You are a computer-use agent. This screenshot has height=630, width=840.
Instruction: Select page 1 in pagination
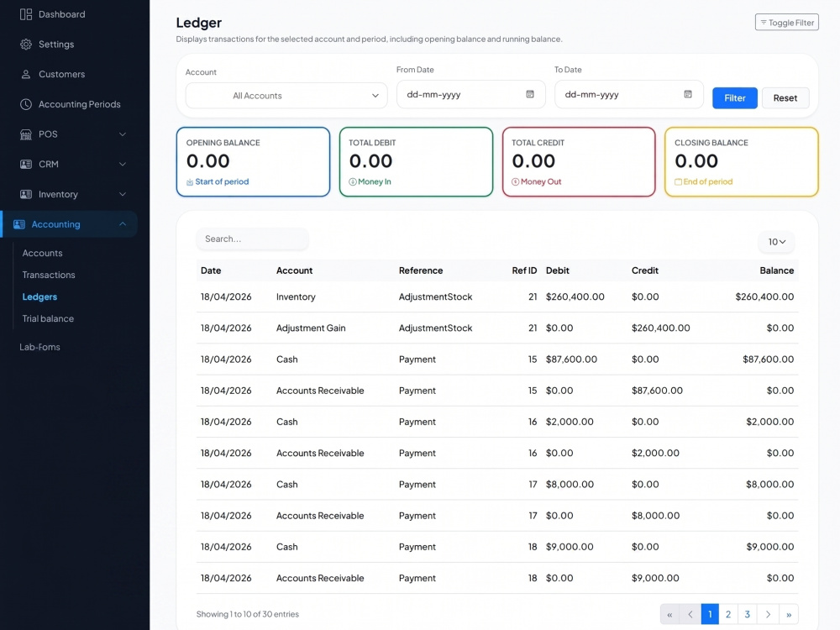click(710, 615)
